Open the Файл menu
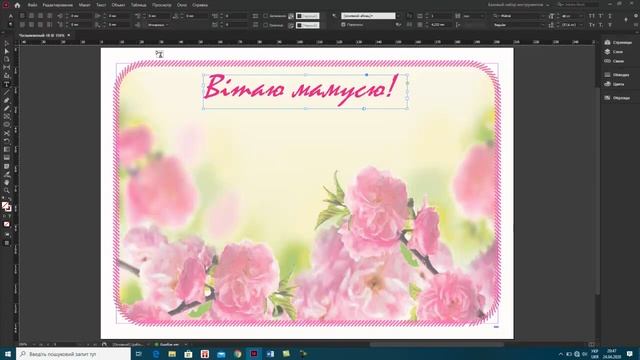Screen dimensions: 640x360 tap(32, 5)
